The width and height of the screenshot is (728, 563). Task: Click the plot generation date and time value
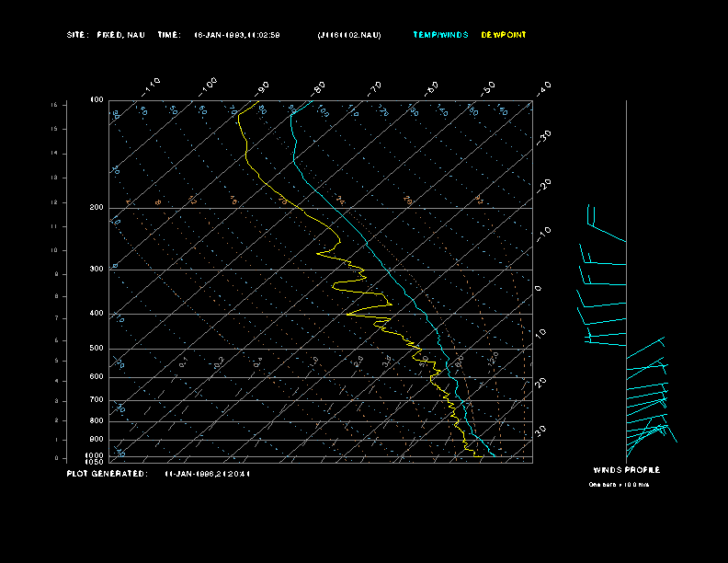coord(207,473)
